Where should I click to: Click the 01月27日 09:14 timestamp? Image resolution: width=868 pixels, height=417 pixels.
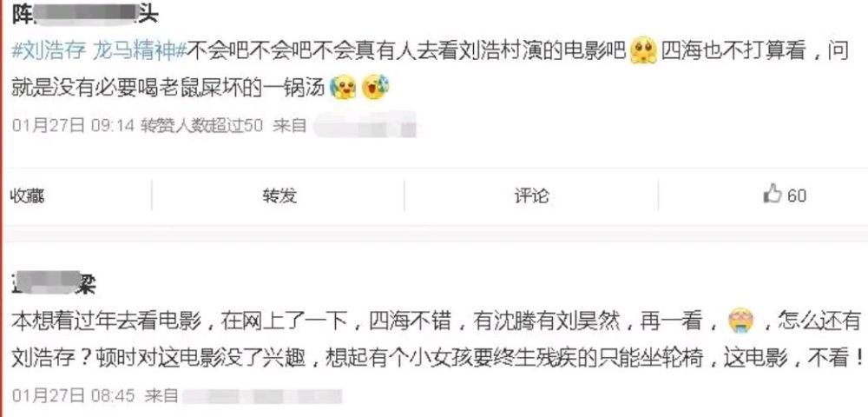tap(73, 125)
